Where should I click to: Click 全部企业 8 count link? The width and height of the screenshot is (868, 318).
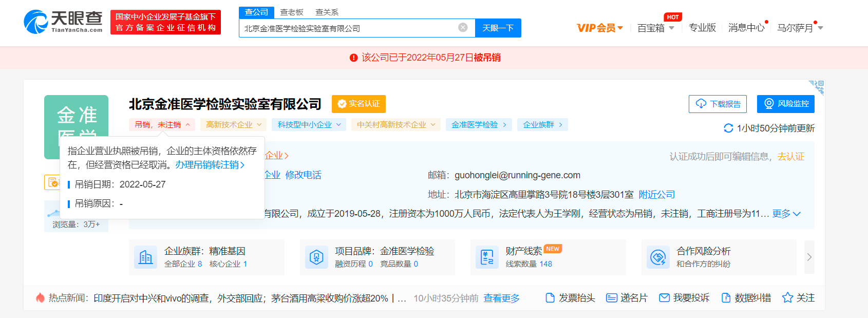pyautogui.click(x=183, y=264)
